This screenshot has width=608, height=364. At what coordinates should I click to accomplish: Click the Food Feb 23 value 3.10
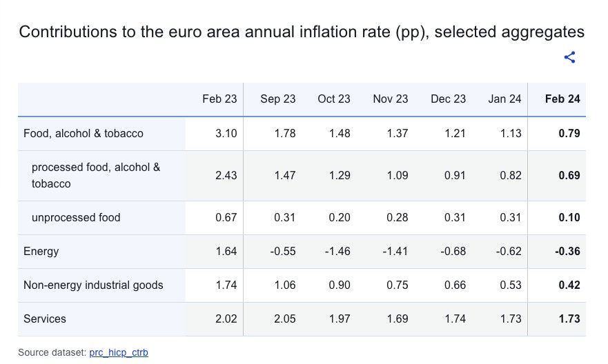point(226,134)
